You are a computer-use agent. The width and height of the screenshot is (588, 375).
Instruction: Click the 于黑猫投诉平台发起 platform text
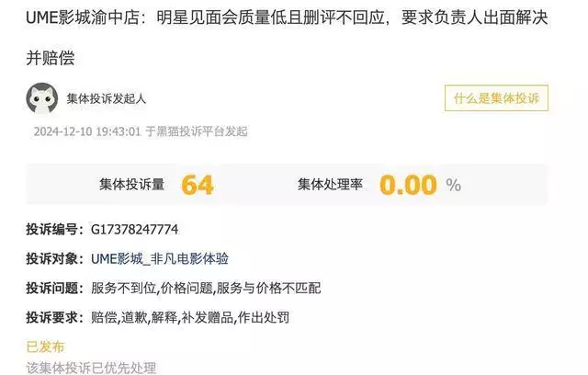click(197, 131)
